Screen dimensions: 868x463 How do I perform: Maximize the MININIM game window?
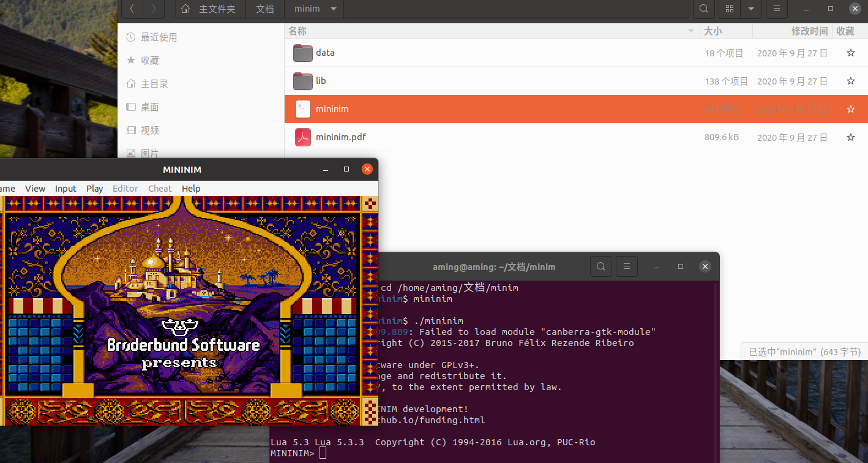(x=346, y=170)
